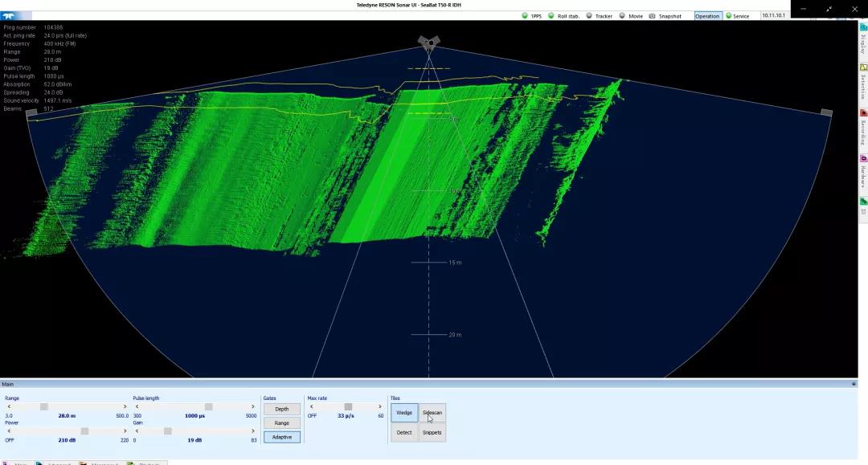Select the Sidescan tile button
Screen dimensions: 868x465
point(432,413)
